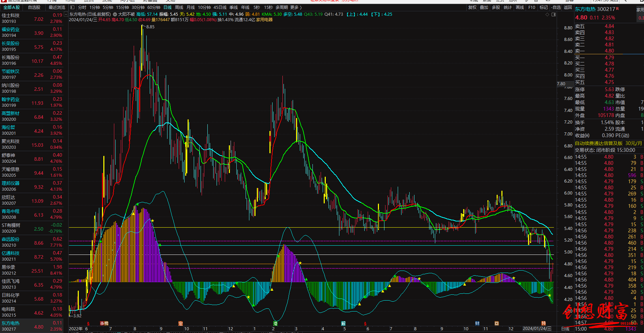The image size is (644, 333).
Task: Click the 财 event marker on timeline
Action: pyautogui.click(x=478, y=323)
